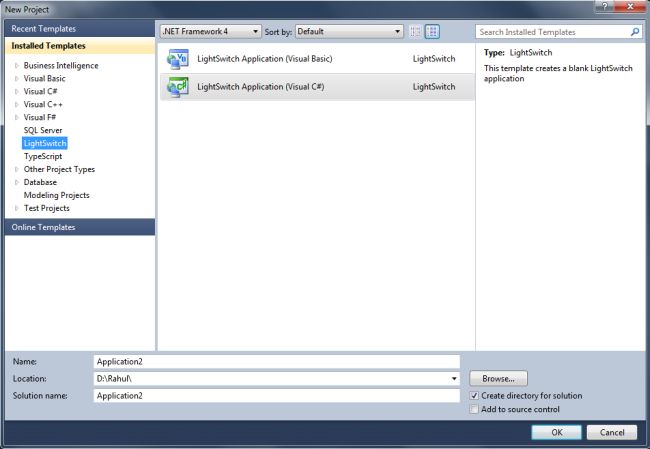Select Visual F# category label

tap(39, 117)
